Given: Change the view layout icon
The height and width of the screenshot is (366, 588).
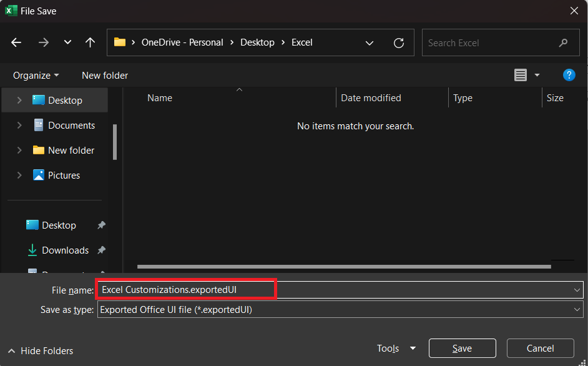Looking at the screenshot, I should click(x=520, y=75).
